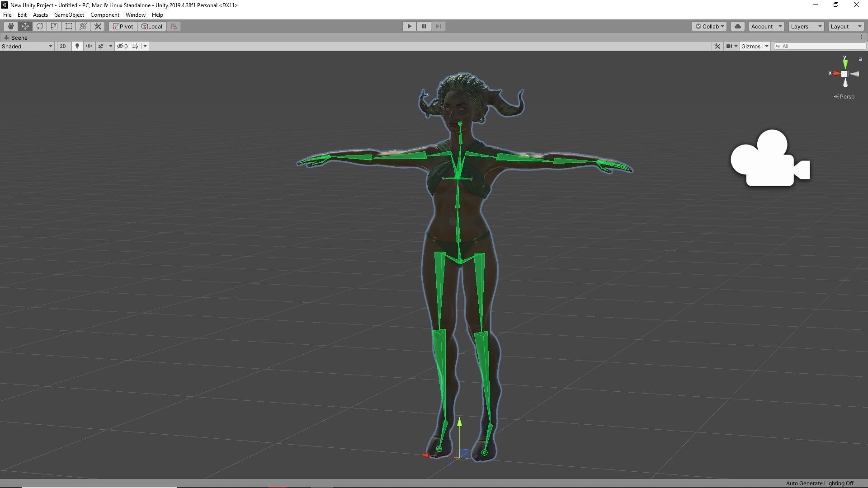Click Auto Generate Lighting Off status
The height and width of the screenshot is (488, 868).
click(x=820, y=483)
